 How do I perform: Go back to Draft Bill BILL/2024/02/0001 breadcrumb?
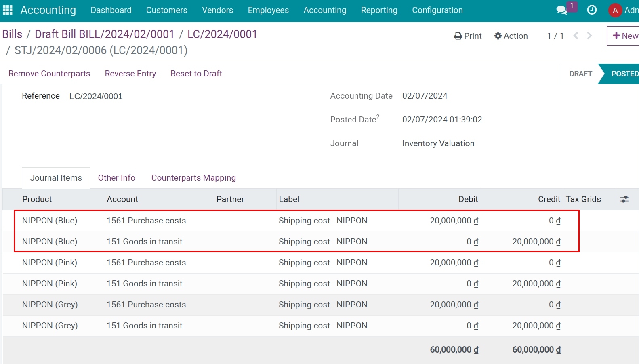coord(104,34)
